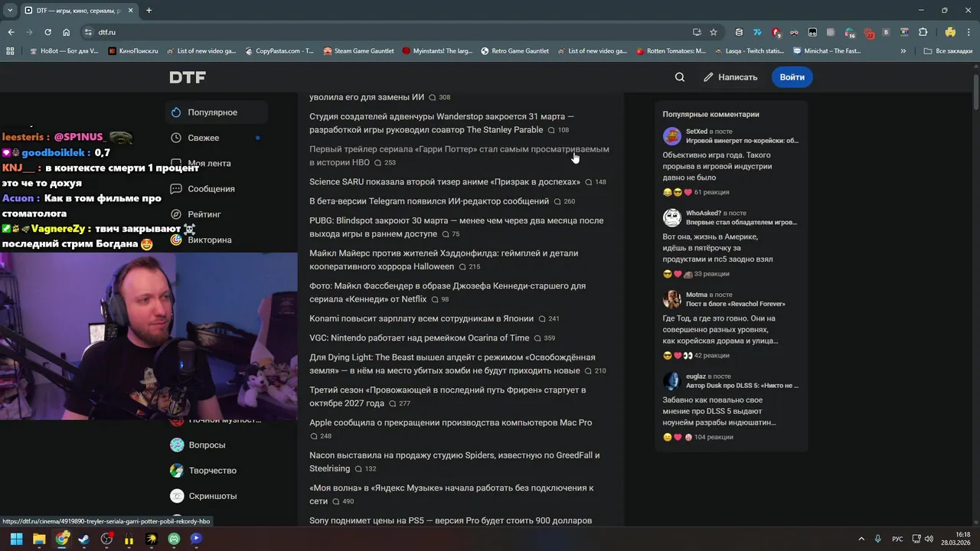
Task: Show hidden system tray icons
Action: [861, 539]
